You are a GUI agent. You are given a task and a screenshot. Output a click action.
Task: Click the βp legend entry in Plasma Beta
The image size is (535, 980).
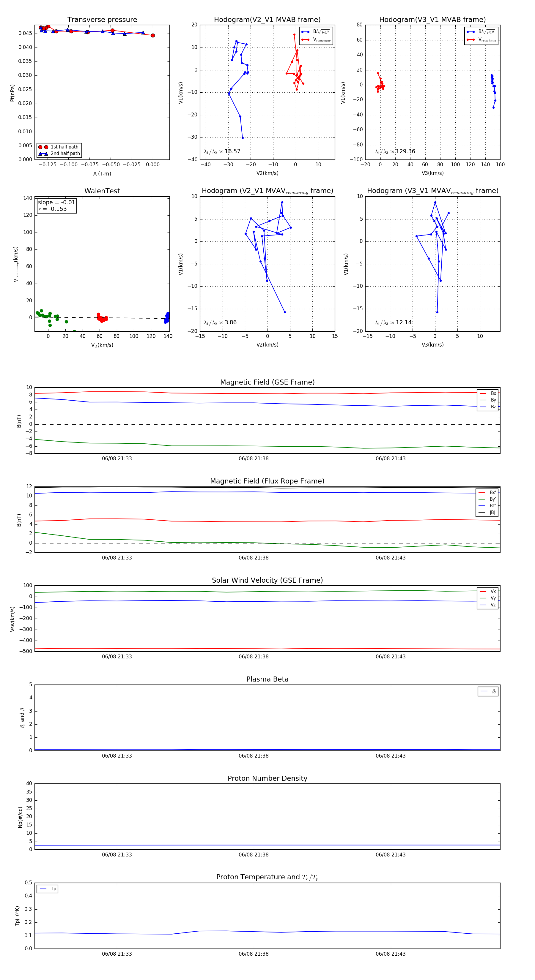[488, 691]
